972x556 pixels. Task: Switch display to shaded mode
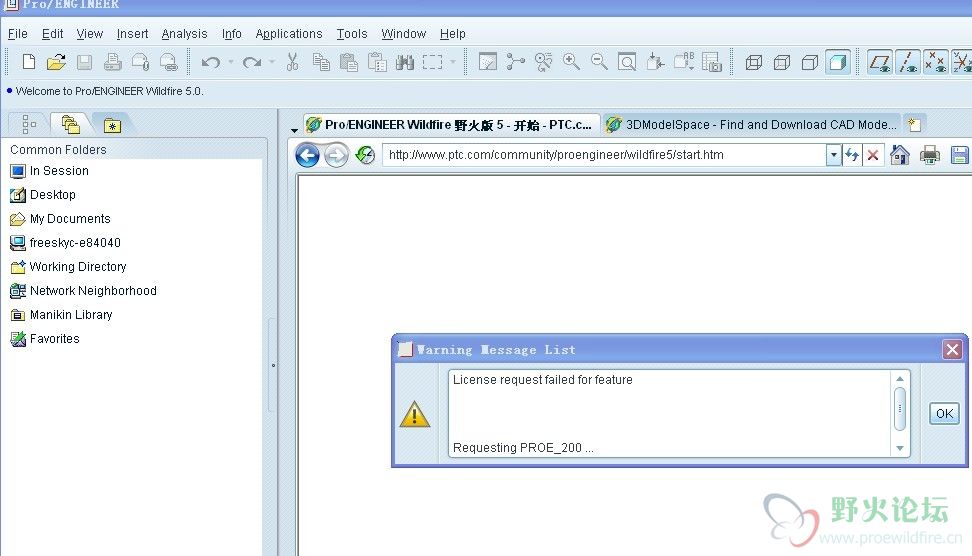pos(837,62)
